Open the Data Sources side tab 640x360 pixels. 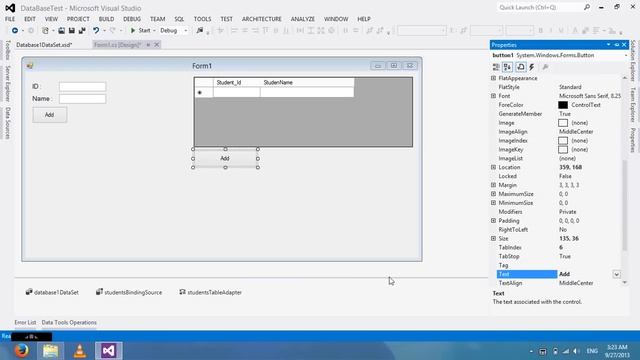pyautogui.click(x=7, y=123)
